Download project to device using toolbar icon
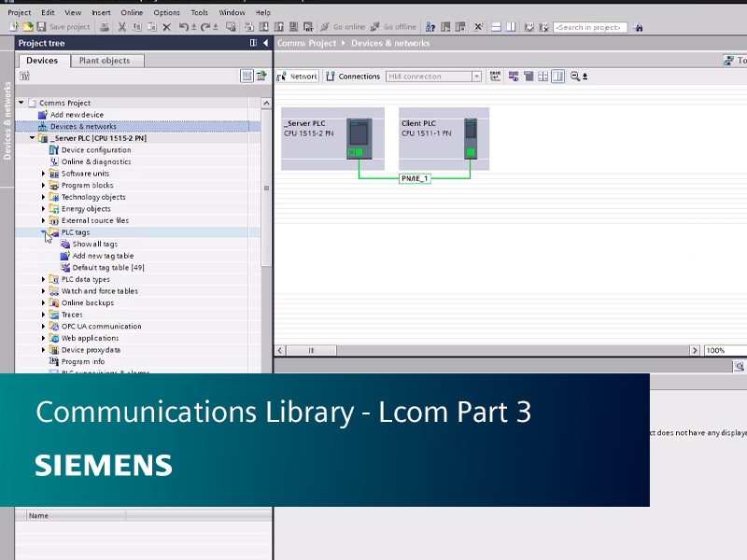Screen dimensions: 747x560 [265, 26]
